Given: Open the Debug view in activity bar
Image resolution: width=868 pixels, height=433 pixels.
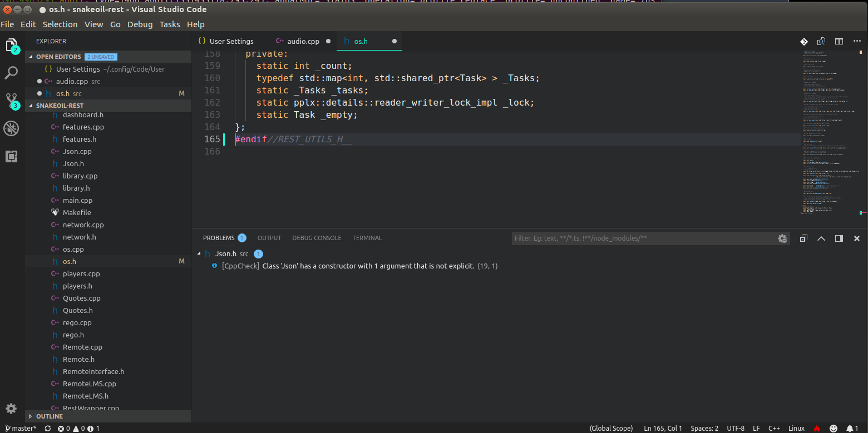Looking at the screenshot, I should (x=12, y=128).
